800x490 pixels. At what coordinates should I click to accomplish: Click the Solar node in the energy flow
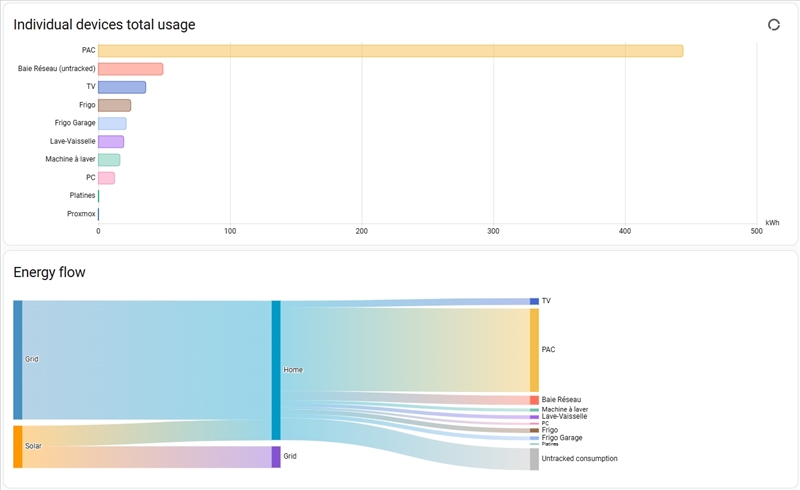coord(17,446)
